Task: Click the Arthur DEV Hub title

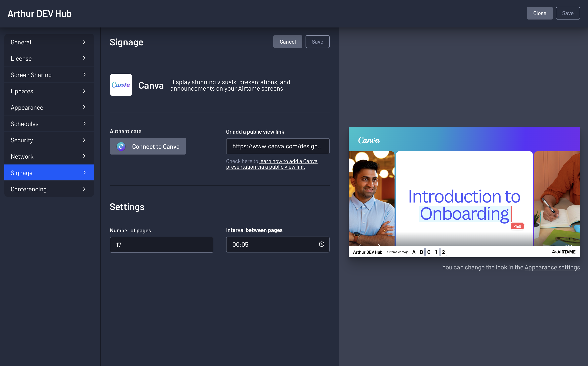Action: [40, 14]
